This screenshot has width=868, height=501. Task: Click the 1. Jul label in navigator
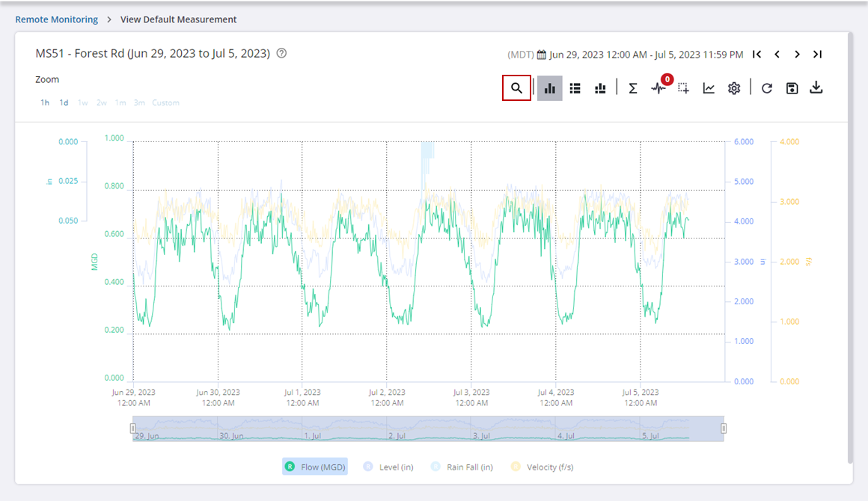coord(312,436)
